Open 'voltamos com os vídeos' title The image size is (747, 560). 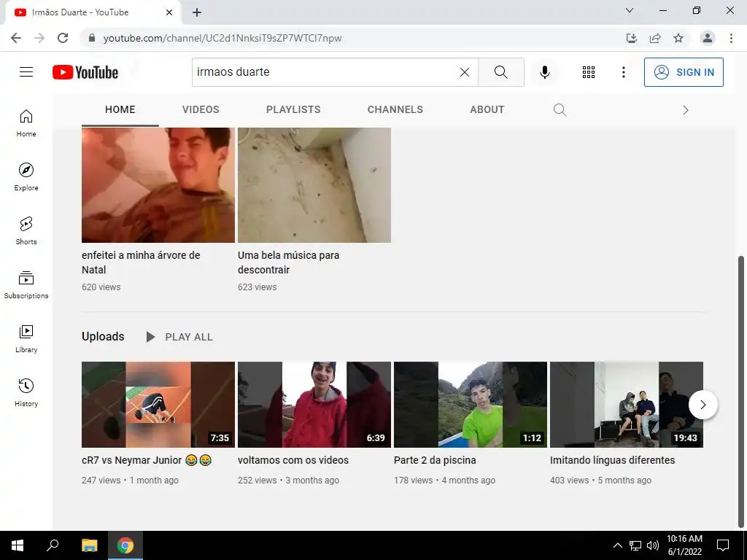[x=293, y=461]
